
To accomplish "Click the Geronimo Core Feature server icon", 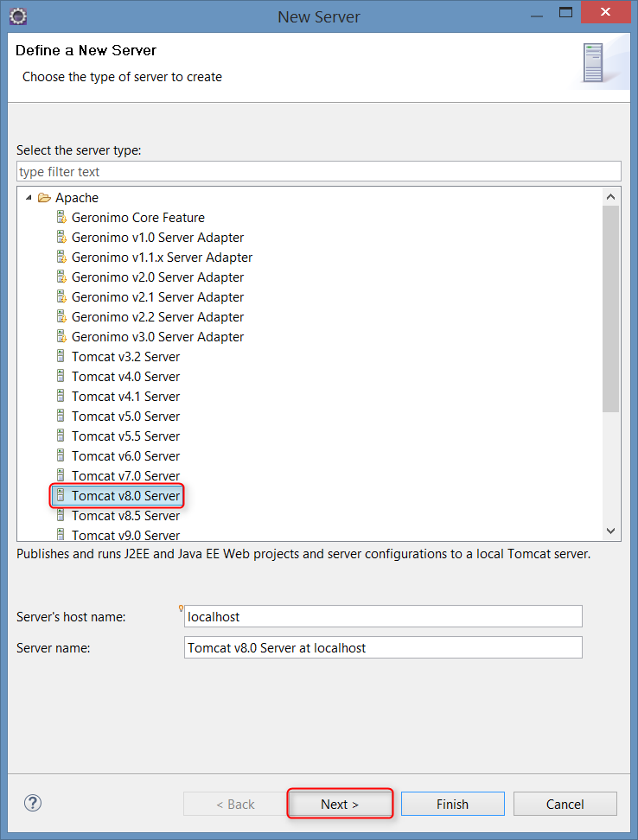I will tap(61, 217).
